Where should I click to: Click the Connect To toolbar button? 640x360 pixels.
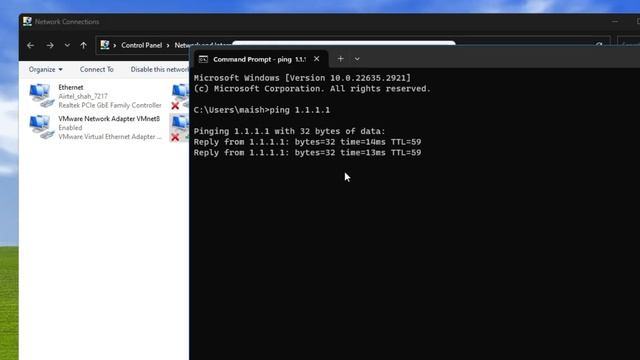[96, 69]
